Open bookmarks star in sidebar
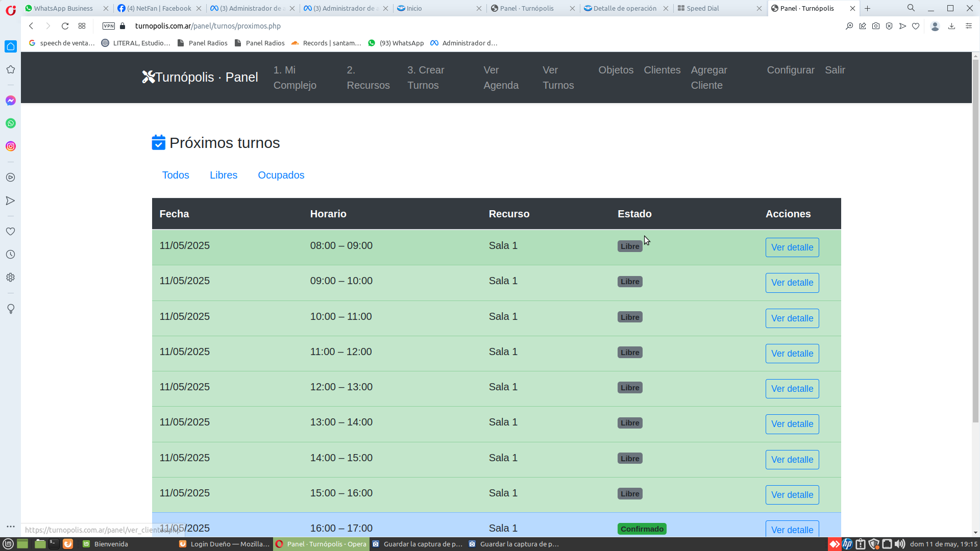This screenshot has width=980, height=551. [11, 69]
